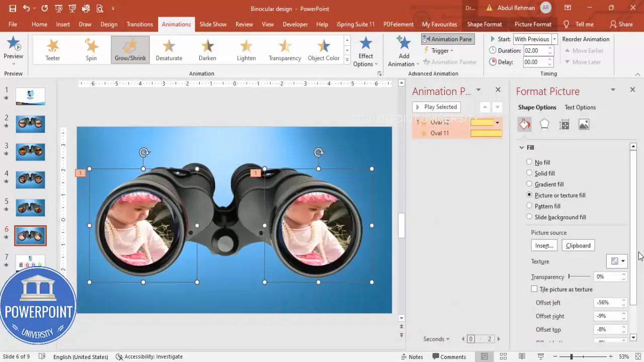Viewport: 644px width, 362px height.
Task: Open the Design ribbon tab
Action: (109, 24)
